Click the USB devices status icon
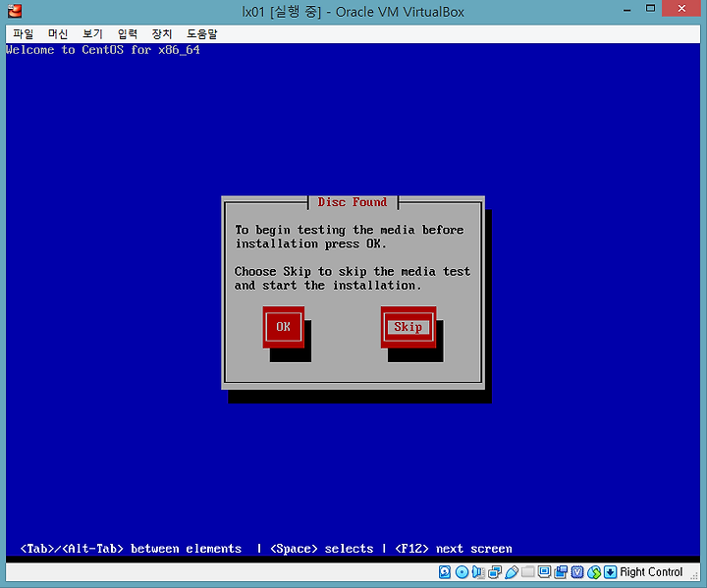Viewport: 707px width, 588px height. tap(512, 572)
